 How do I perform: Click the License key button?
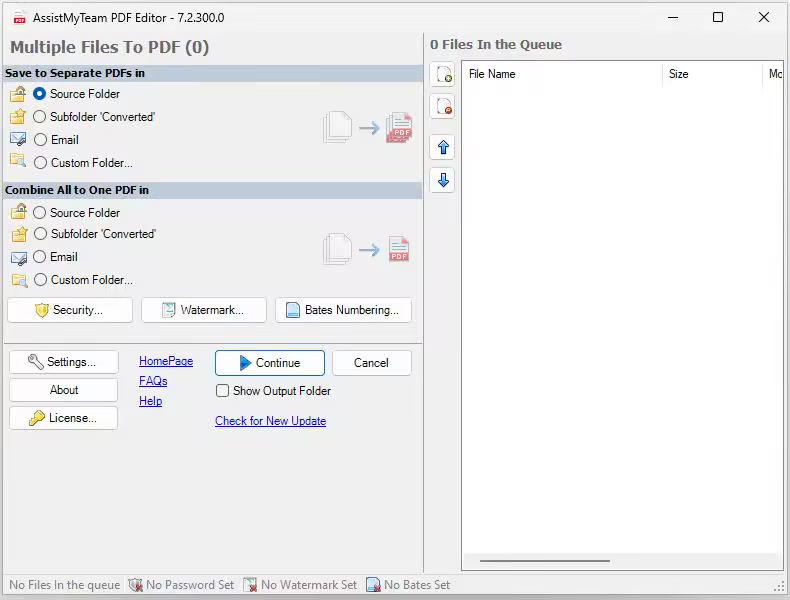tap(63, 418)
